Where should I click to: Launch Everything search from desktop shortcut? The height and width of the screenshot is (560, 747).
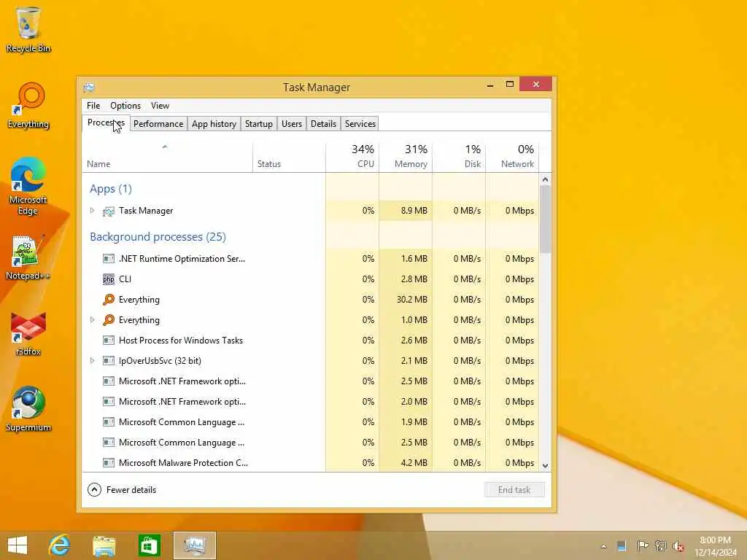pyautogui.click(x=28, y=105)
